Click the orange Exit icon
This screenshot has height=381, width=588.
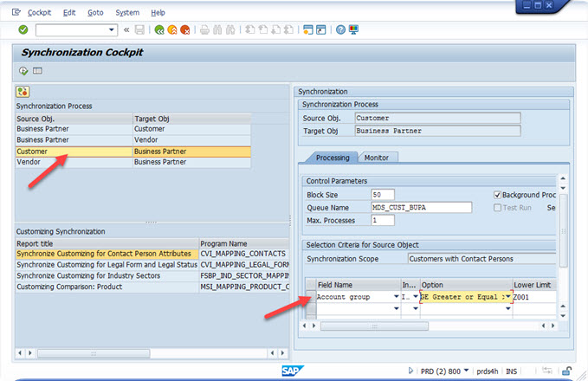tap(172, 29)
